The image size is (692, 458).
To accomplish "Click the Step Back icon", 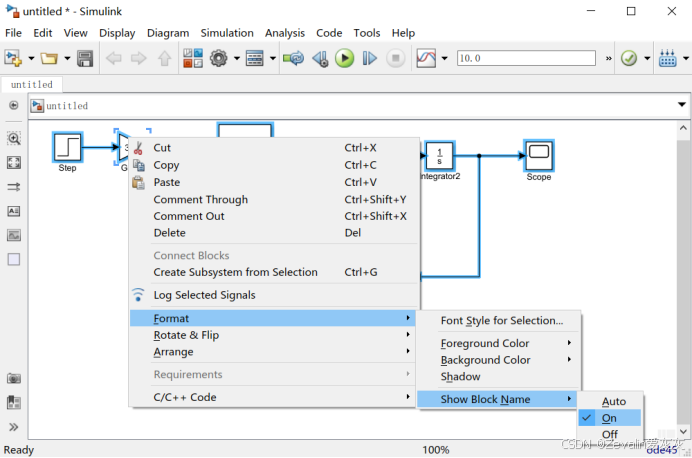I will point(320,58).
